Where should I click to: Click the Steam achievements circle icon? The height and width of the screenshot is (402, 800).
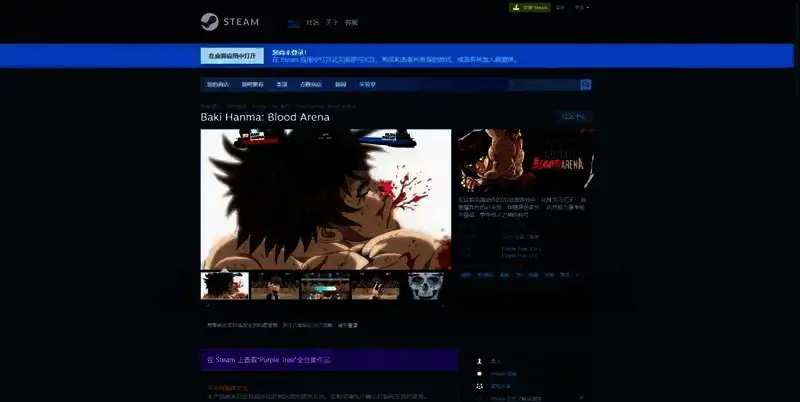click(480, 373)
